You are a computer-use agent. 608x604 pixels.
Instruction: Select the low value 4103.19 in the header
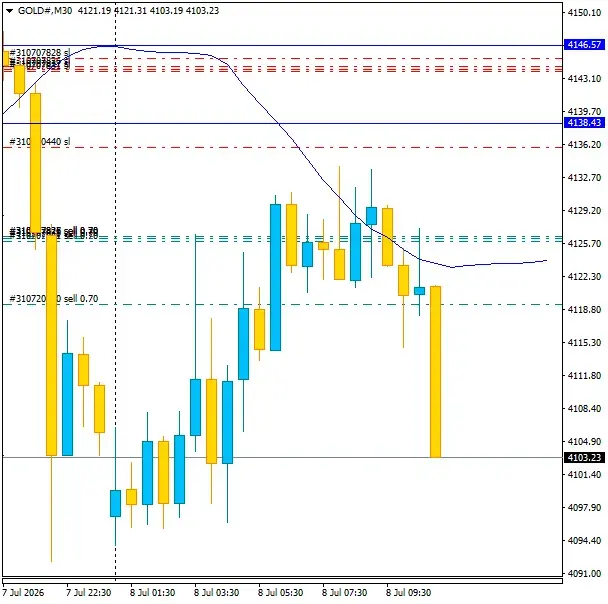tap(166, 11)
